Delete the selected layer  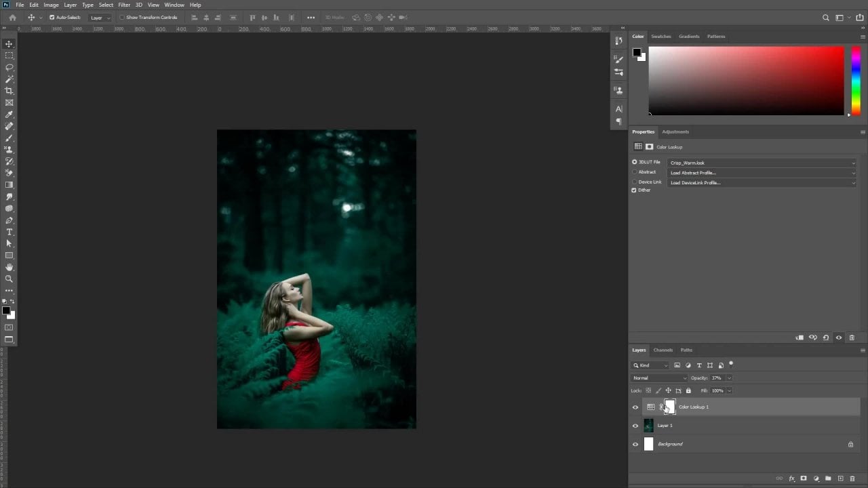[852, 479]
